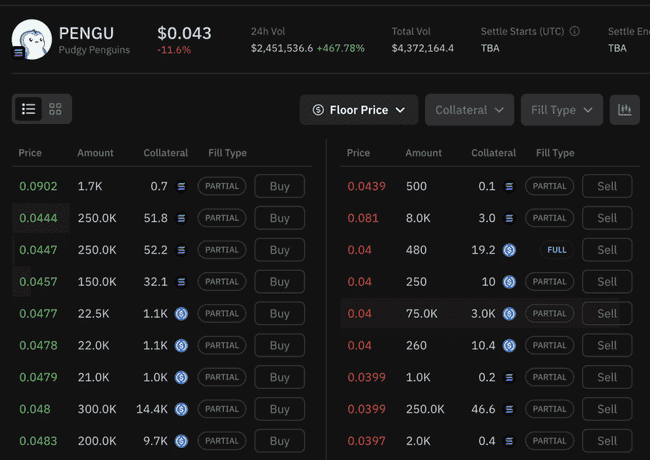The image size is (650, 460).
Task: Click USDC icon in 22.0K row
Action: pyautogui.click(x=181, y=346)
